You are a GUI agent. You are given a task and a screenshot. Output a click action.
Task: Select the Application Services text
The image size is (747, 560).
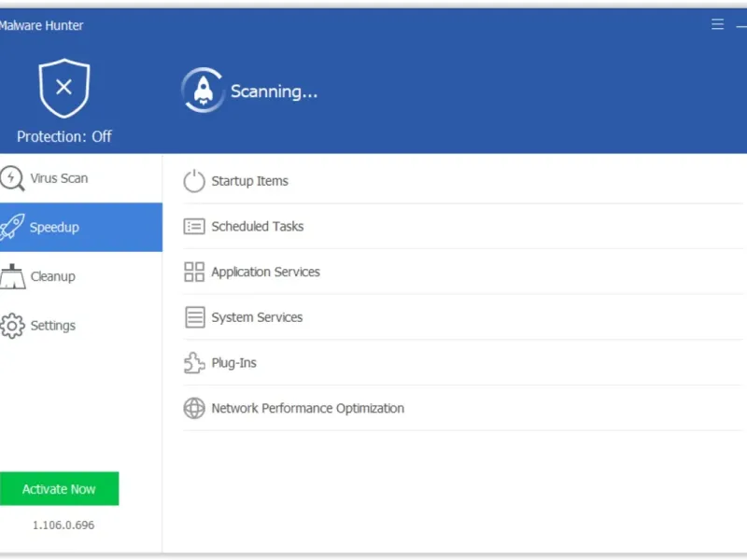click(266, 272)
